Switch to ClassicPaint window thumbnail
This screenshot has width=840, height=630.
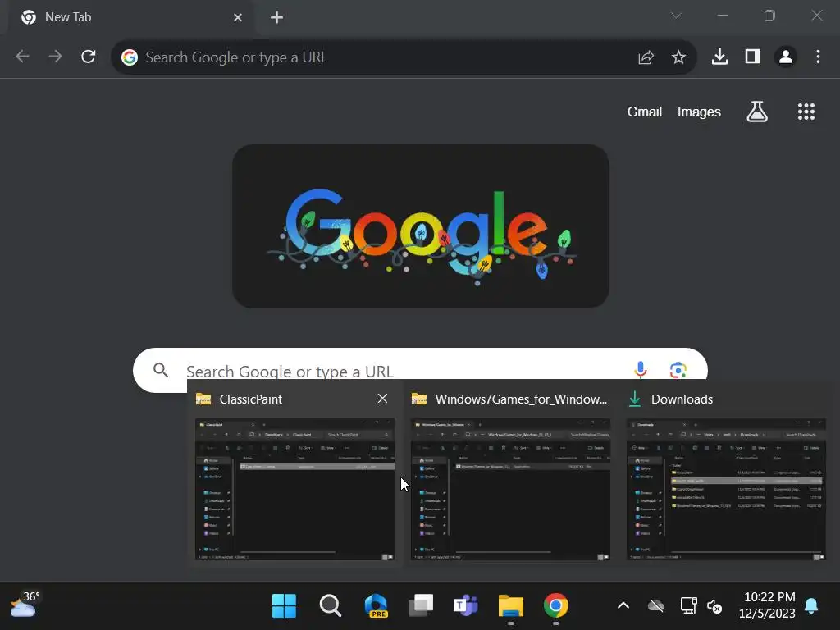[294, 489]
